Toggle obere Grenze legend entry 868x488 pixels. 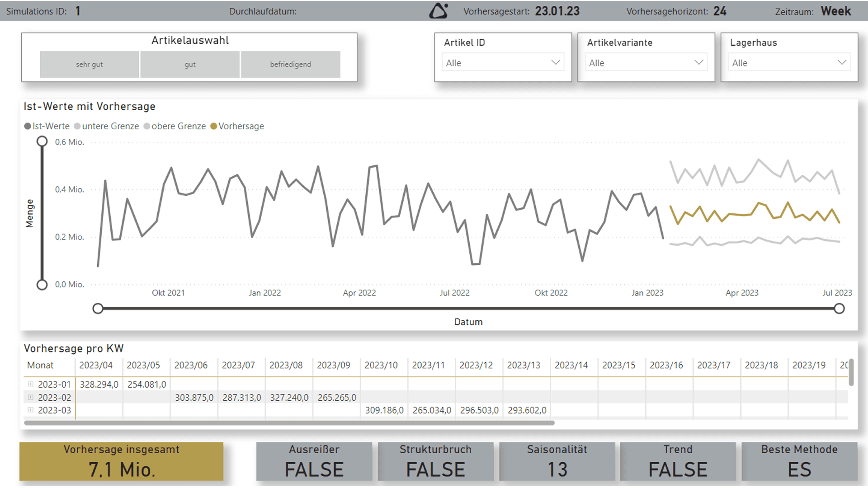click(x=175, y=126)
